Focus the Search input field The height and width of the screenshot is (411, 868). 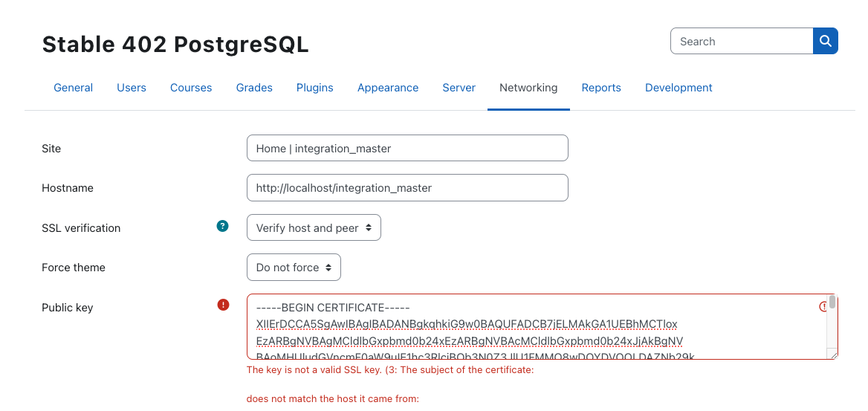[x=742, y=41]
